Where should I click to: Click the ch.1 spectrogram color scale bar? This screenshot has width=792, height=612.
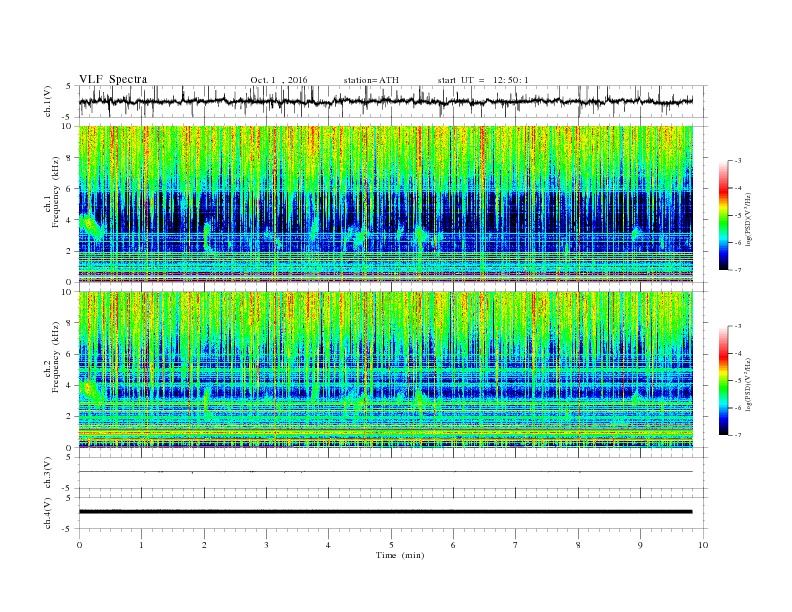point(723,216)
